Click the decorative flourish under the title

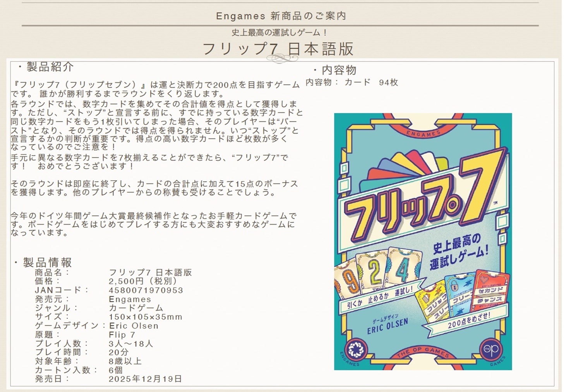(x=282, y=59)
